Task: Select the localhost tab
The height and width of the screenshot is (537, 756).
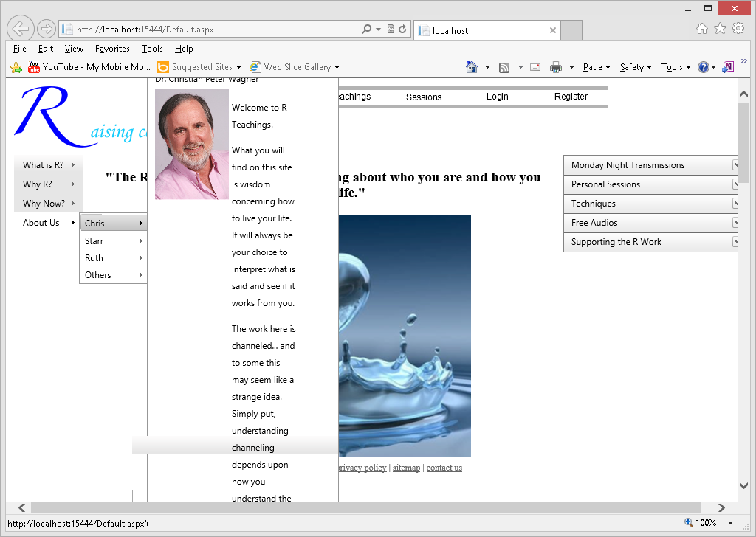Action: coord(487,30)
